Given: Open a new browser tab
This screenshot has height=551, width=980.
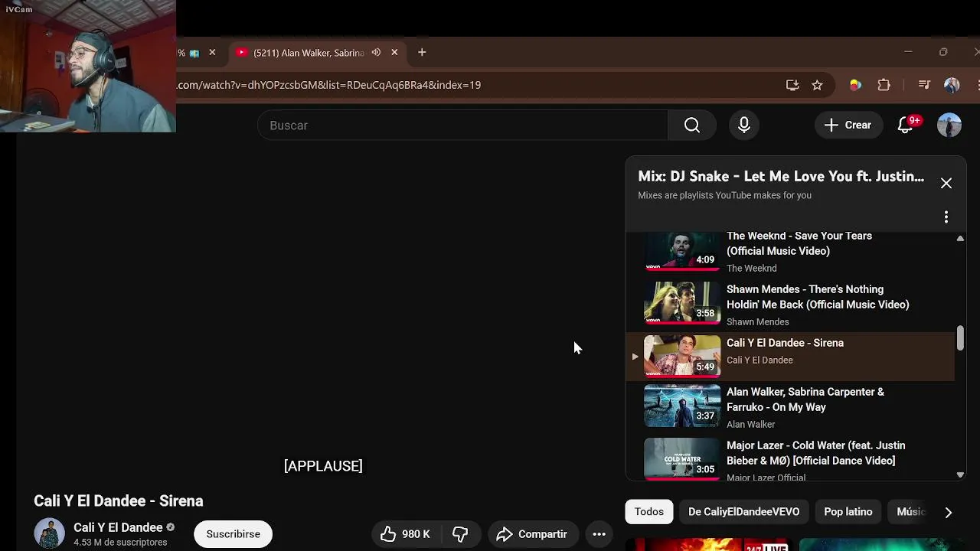Looking at the screenshot, I should 422,52.
